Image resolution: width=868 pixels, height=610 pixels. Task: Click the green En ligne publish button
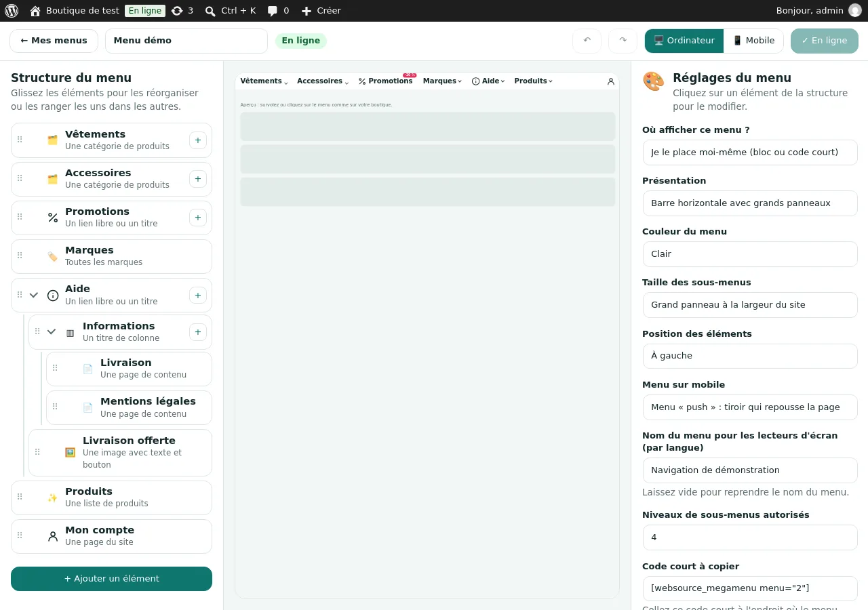(825, 41)
